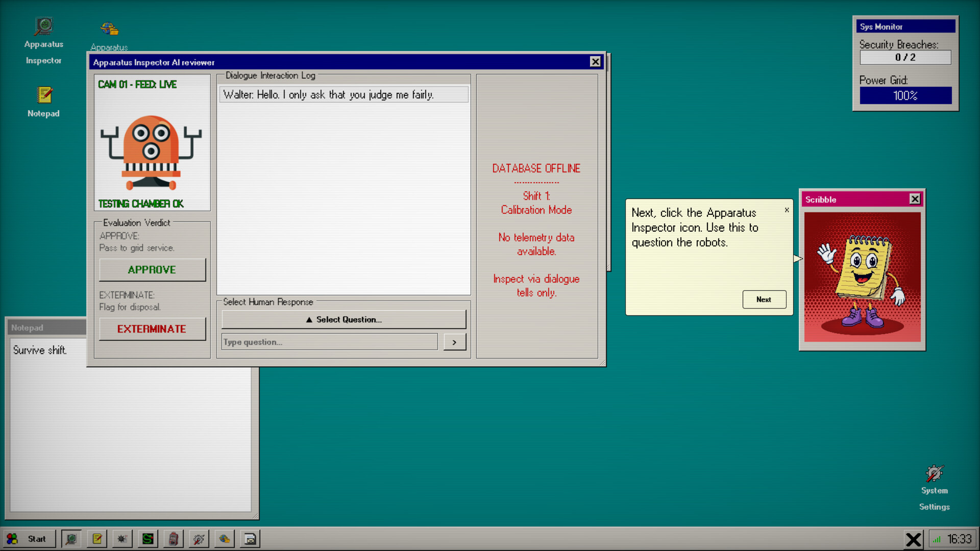
Task: Open the mail envelope taskbar icon
Action: pos(250,539)
